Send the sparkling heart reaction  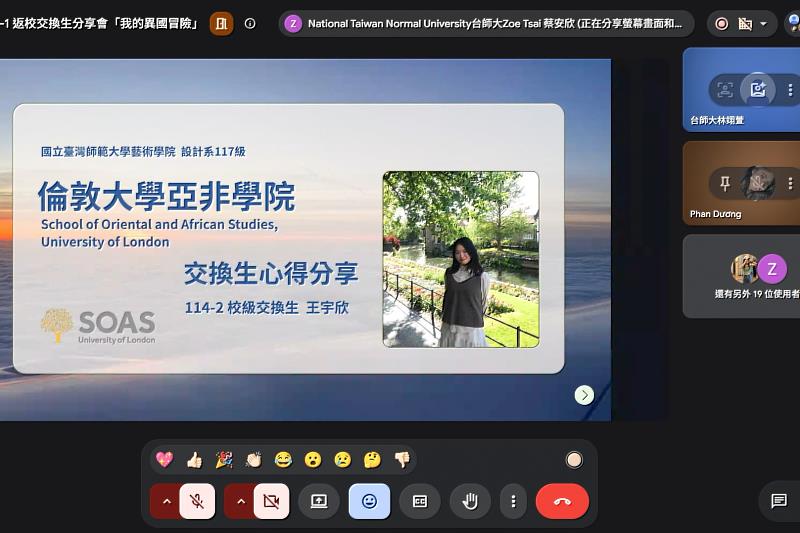pyautogui.click(x=164, y=460)
